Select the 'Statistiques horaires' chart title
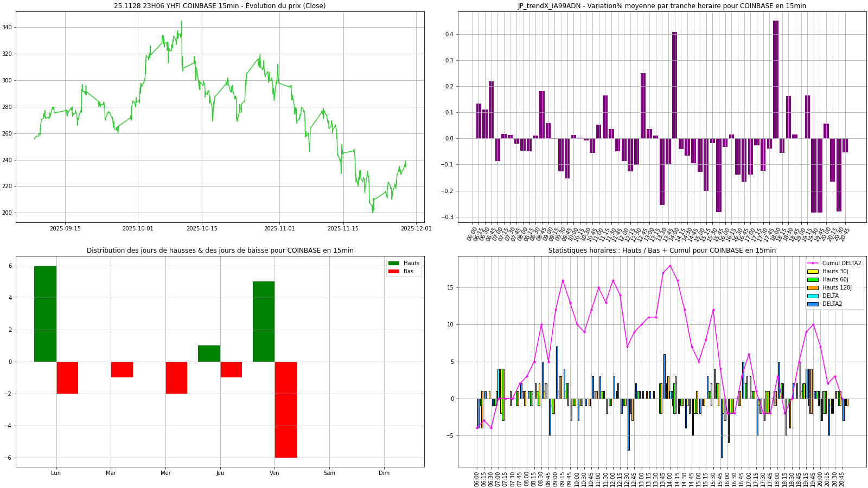 (662, 251)
